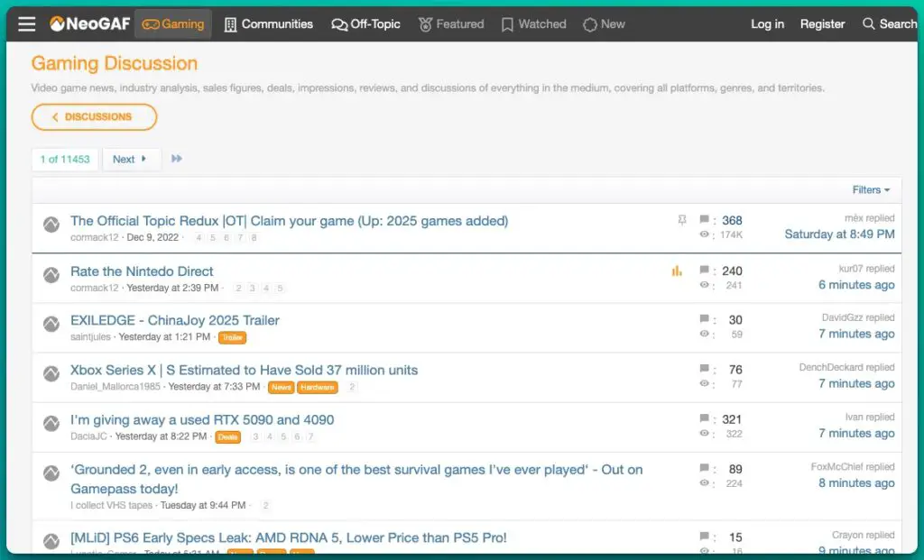The width and height of the screenshot is (924, 560).
Task: Switch to the Off-Topic tab
Action: [365, 24]
